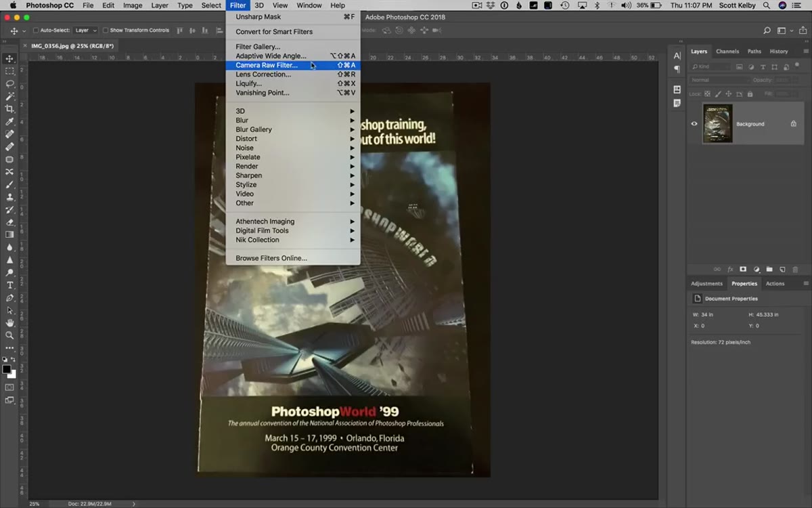
Task: Switch to the Adjustments tab
Action: click(x=706, y=284)
